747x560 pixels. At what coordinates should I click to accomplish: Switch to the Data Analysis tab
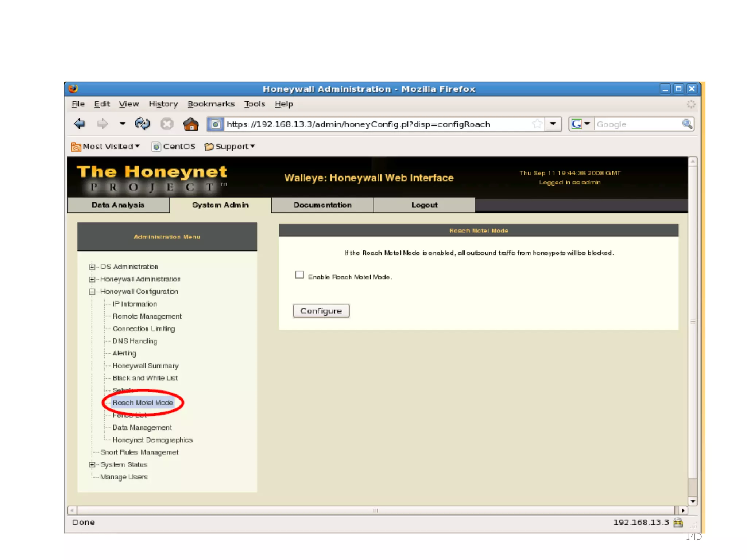118,205
